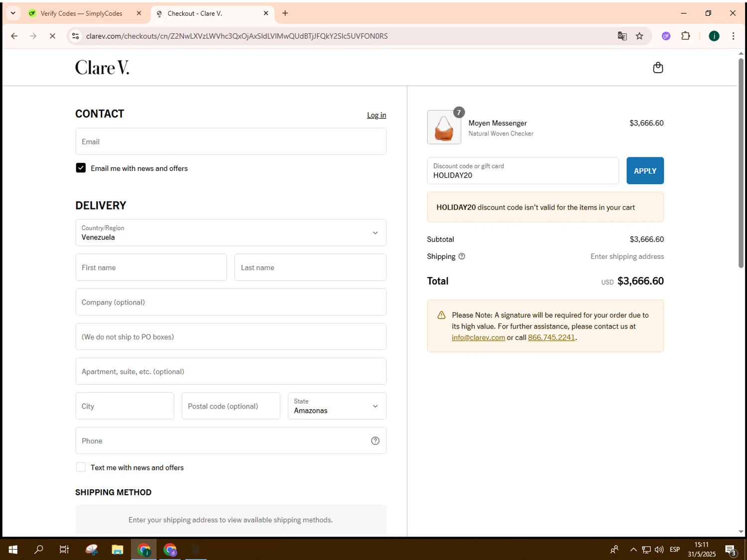The image size is (747, 560).
Task: Open the tab search dropdown arrow
Action: 13,13
